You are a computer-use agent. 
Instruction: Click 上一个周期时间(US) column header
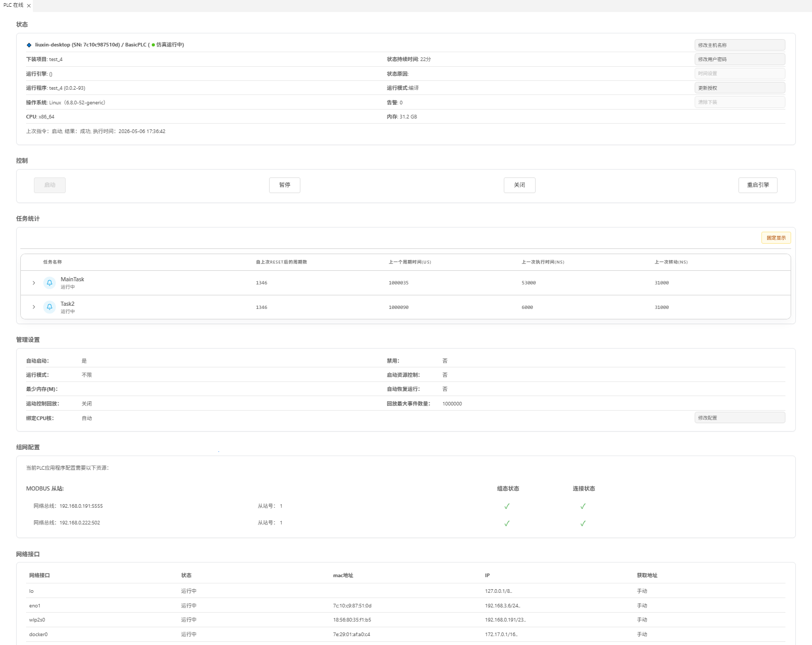410,262
